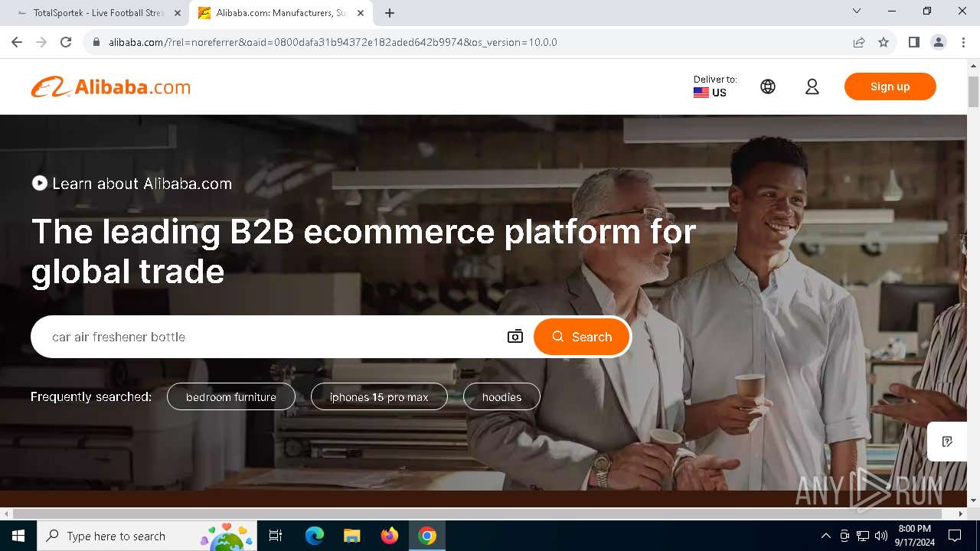980x551 pixels.
Task: Select the iphones 15 pro max suggestion
Action: (379, 396)
